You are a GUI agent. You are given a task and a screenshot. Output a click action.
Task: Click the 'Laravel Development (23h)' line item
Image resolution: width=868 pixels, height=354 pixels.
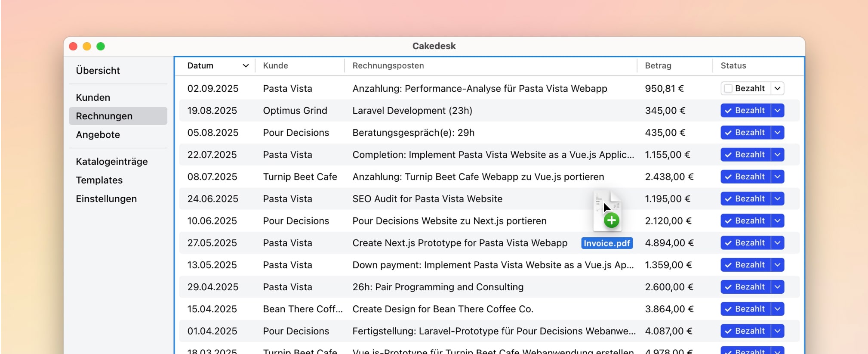tap(412, 110)
